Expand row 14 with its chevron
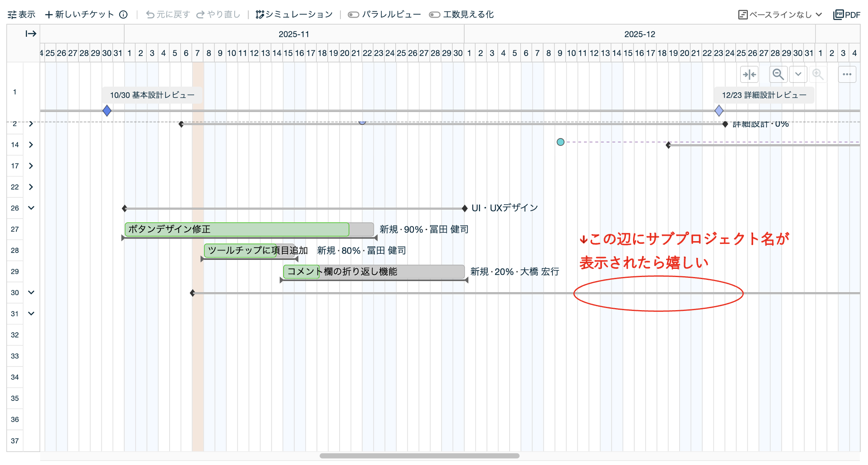This screenshot has height=465, width=868. click(31, 145)
